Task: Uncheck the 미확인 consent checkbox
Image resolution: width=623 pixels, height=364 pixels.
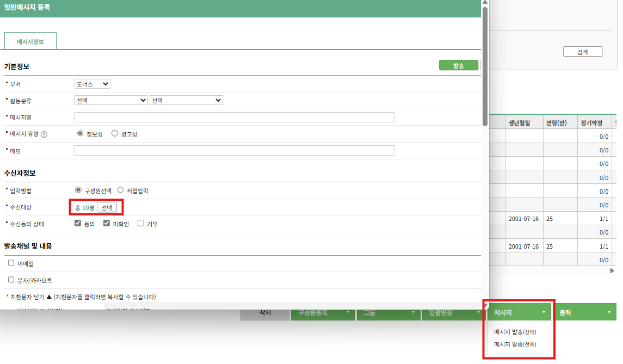Action: click(107, 223)
